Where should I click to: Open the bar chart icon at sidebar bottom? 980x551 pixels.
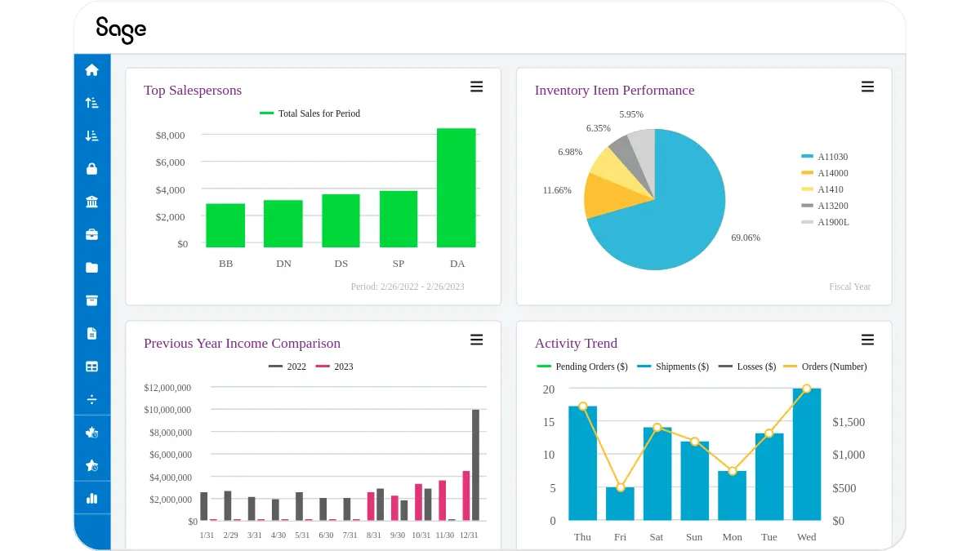[x=92, y=497]
